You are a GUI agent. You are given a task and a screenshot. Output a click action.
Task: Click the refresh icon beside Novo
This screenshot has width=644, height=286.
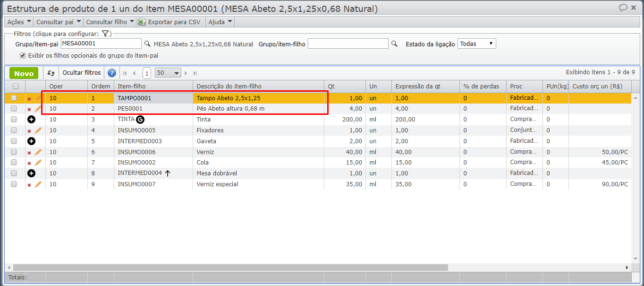[x=51, y=73]
